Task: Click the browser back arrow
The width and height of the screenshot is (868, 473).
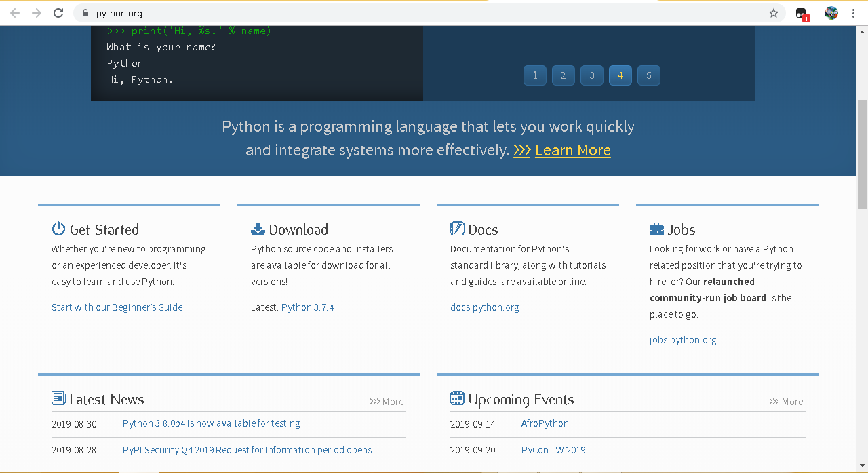Action: pos(15,13)
